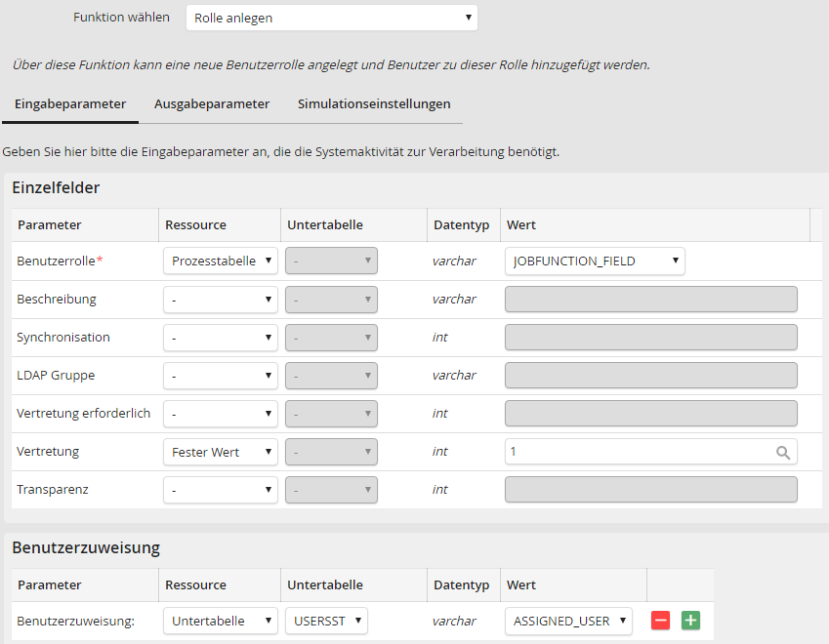This screenshot has width=829, height=644.
Task: Select the Eingabeparameter tab
Action: click(x=70, y=103)
